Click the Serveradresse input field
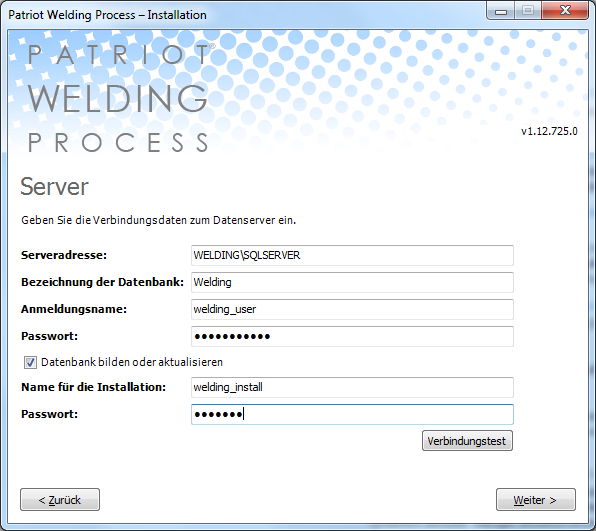 click(352, 255)
